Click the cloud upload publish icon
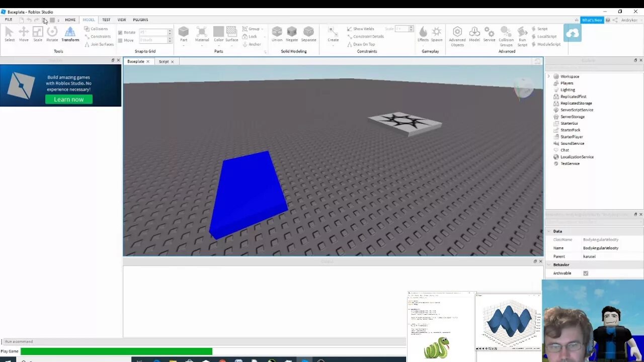This screenshot has height=362, width=644. (x=573, y=33)
